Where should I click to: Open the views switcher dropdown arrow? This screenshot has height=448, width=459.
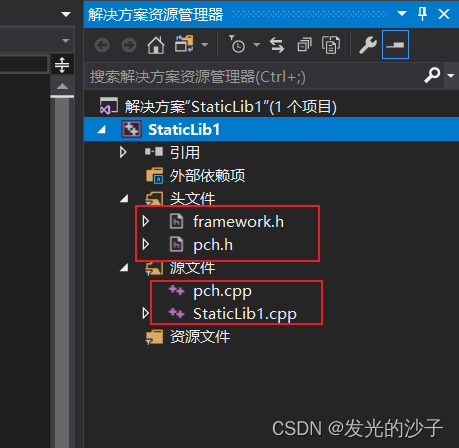(205, 44)
